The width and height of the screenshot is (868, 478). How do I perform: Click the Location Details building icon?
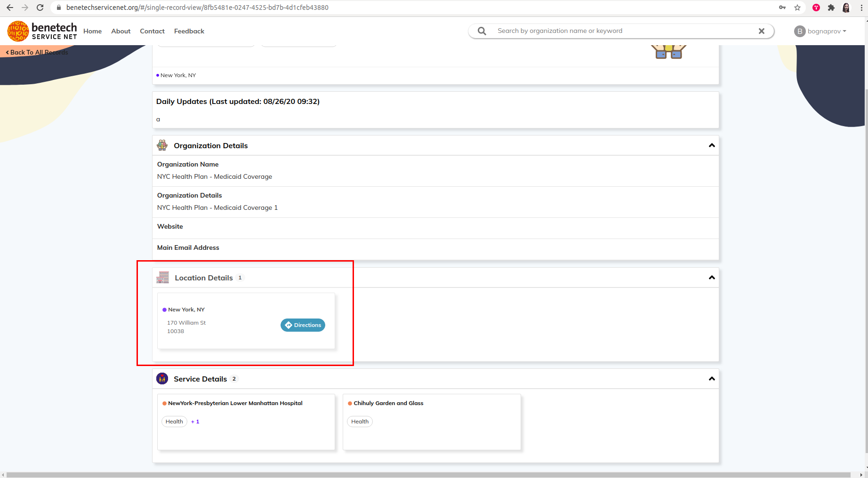pos(162,278)
